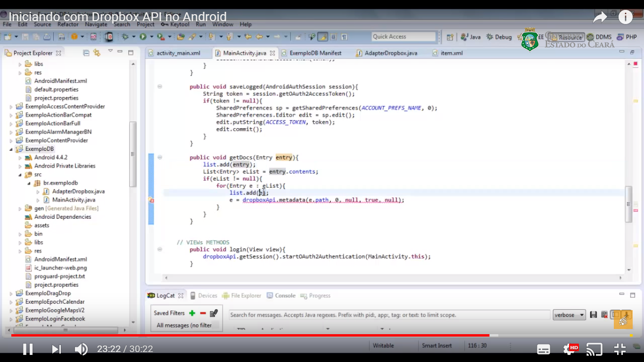The height and width of the screenshot is (362, 644).
Task: Click the LogCat search messages field
Action: click(389, 315)
